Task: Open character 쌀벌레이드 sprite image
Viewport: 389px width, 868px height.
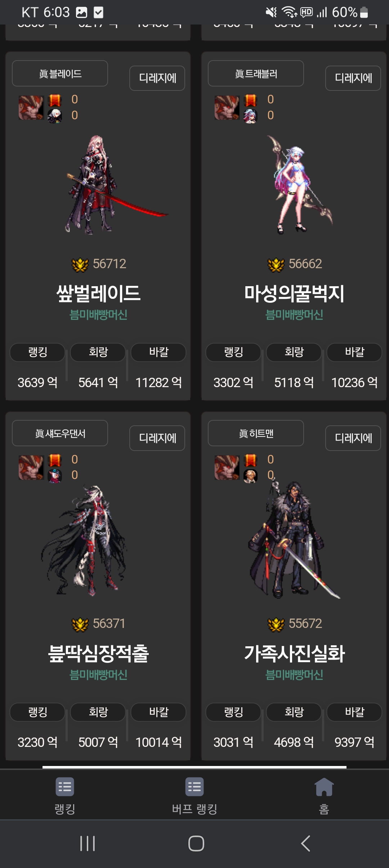Action: pyautogui.click(x=108, y=185)
